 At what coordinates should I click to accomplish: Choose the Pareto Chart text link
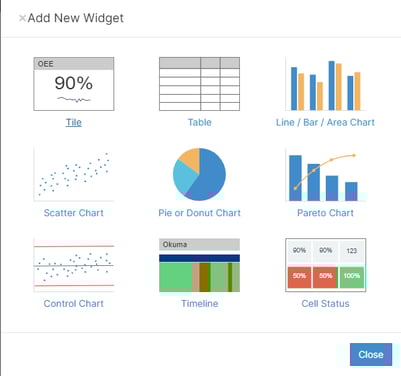pos(325,213)
